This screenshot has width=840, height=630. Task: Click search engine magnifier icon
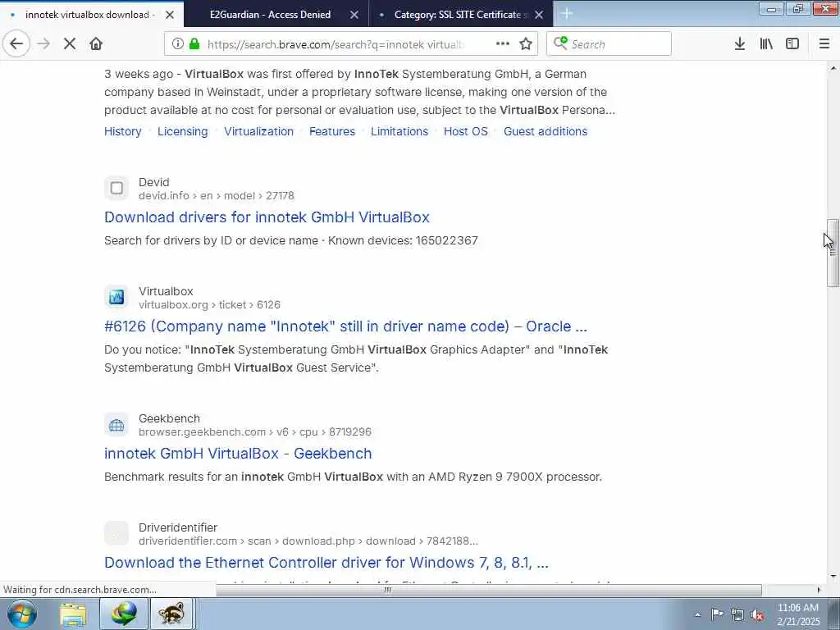(x=560, y=43)
